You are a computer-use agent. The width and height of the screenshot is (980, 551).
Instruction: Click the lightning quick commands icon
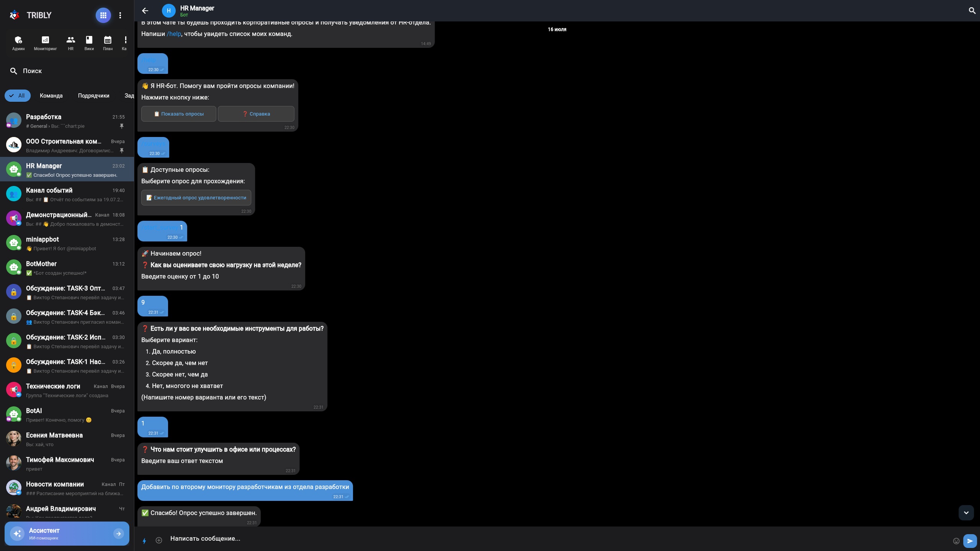pyautogui.click(x=144, y=541)
